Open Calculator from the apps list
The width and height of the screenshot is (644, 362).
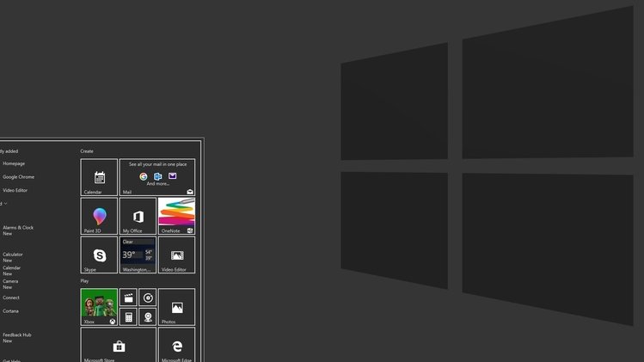tap(13, 257)
